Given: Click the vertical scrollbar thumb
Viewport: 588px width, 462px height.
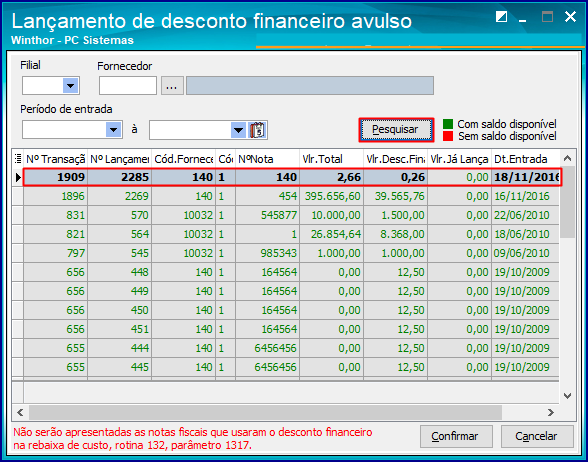Looking at the screenshot, I should (x=568, y=202).
